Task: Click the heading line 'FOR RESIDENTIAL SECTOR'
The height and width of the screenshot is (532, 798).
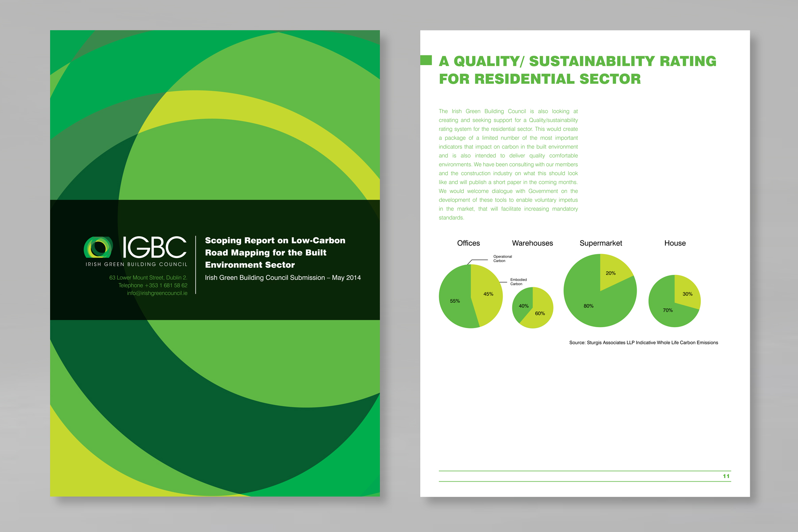Action: click(540, 79)
